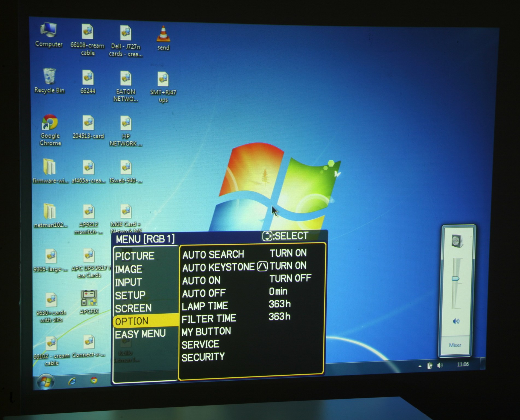Viewport: 520px width, 420px height.
Task: Select INPUT in the projector menu
Action: coord(128,282)
